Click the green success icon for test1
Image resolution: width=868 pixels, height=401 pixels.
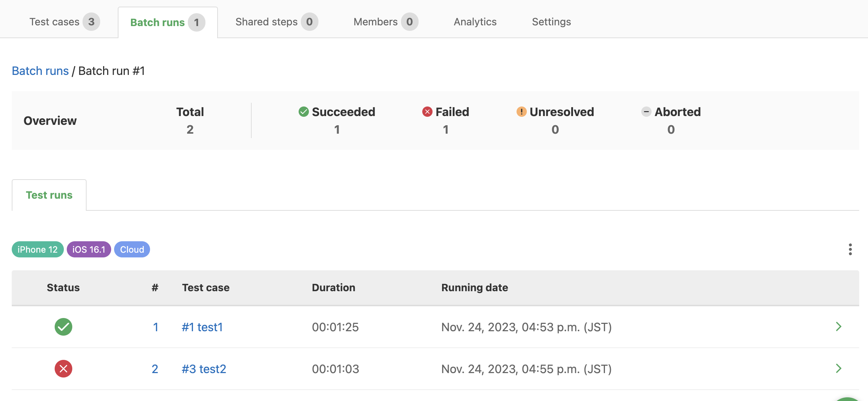pos(63,327)
